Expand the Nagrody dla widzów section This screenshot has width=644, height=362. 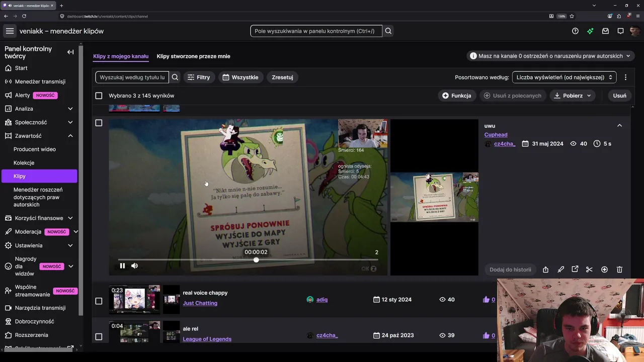pyautogui.click(x=70, y=266)
